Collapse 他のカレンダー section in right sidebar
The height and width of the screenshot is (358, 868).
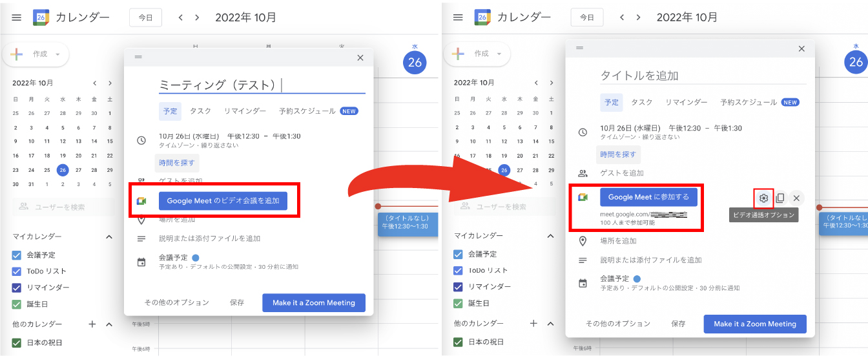point(550,324)
